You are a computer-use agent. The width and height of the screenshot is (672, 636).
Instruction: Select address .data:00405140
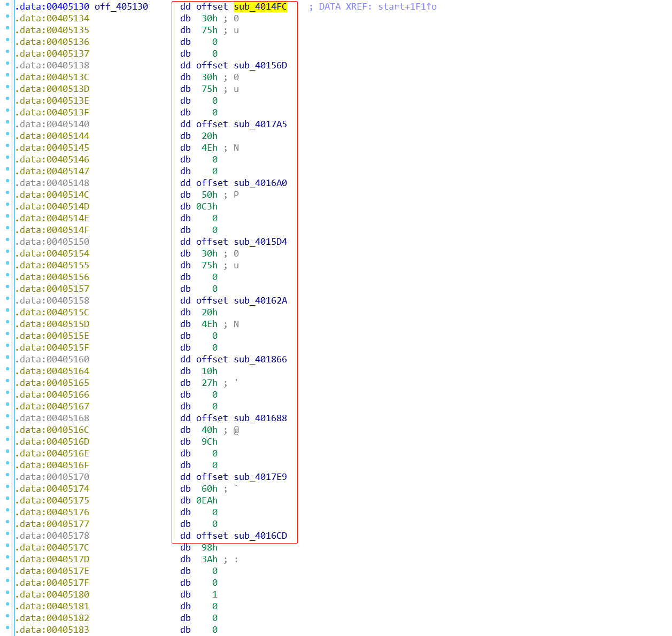click(52, 124)
